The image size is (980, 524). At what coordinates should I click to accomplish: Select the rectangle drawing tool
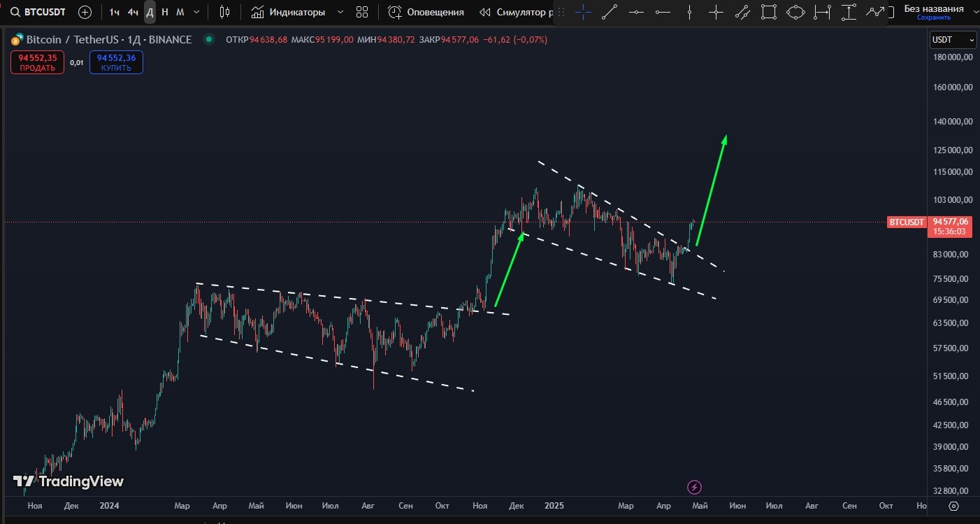point(769,12)
